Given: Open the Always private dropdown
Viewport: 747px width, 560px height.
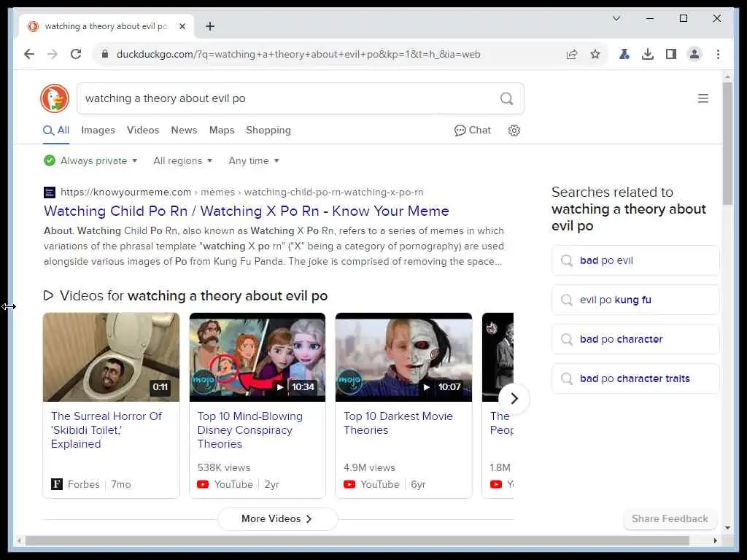Looking at the screenshot, I should (90, 161).
